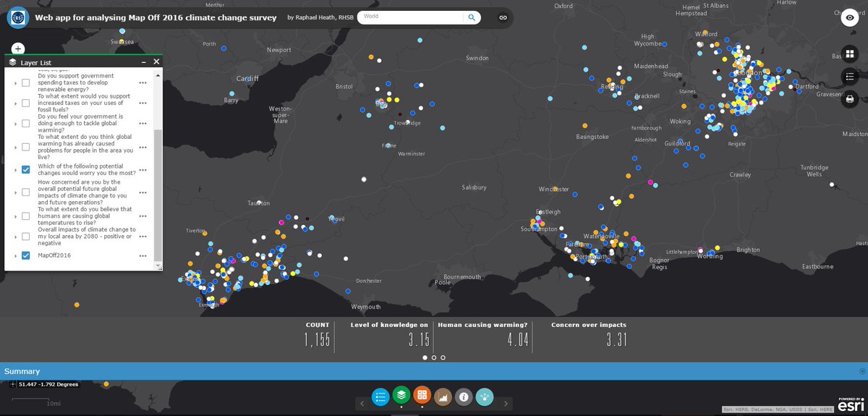Click the web app title text
The height and width of the screenshot is (416, 868).
[154, 17]
